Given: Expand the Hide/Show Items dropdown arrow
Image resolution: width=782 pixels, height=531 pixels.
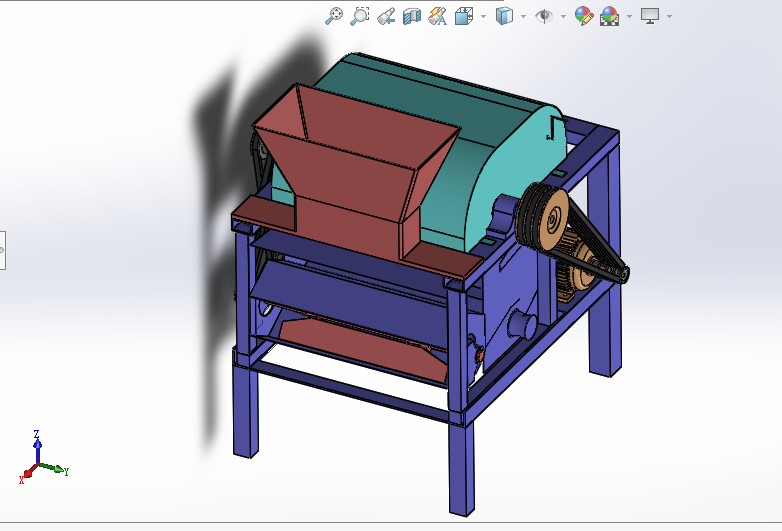Looking at the screenshot, I should [563, 16].
